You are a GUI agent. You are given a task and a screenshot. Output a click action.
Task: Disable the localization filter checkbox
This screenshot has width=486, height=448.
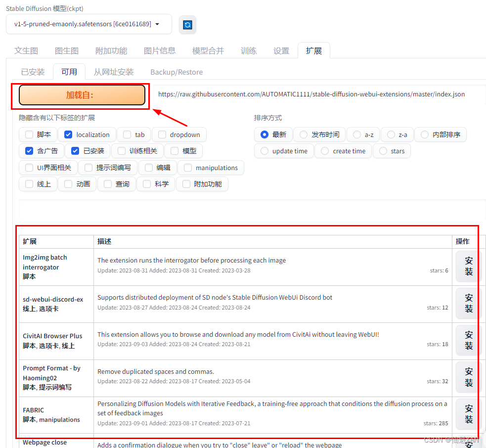click(x=68, y=134)
